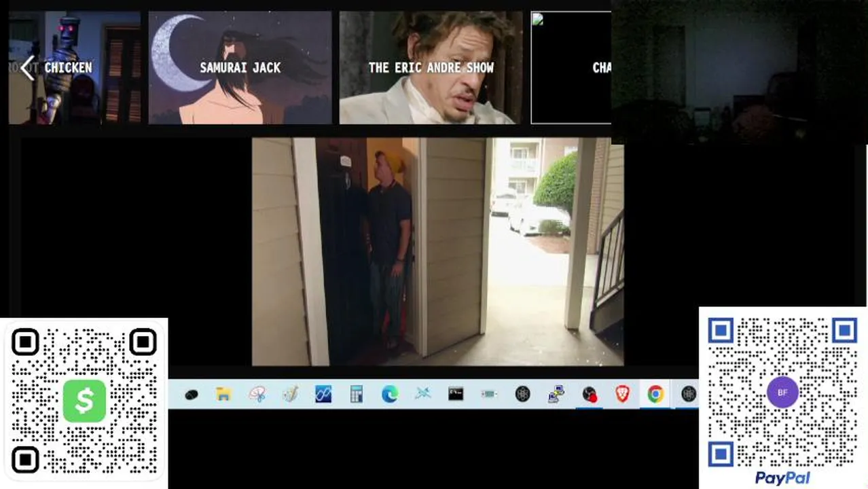Open the black oval taskbar icon

191,394
